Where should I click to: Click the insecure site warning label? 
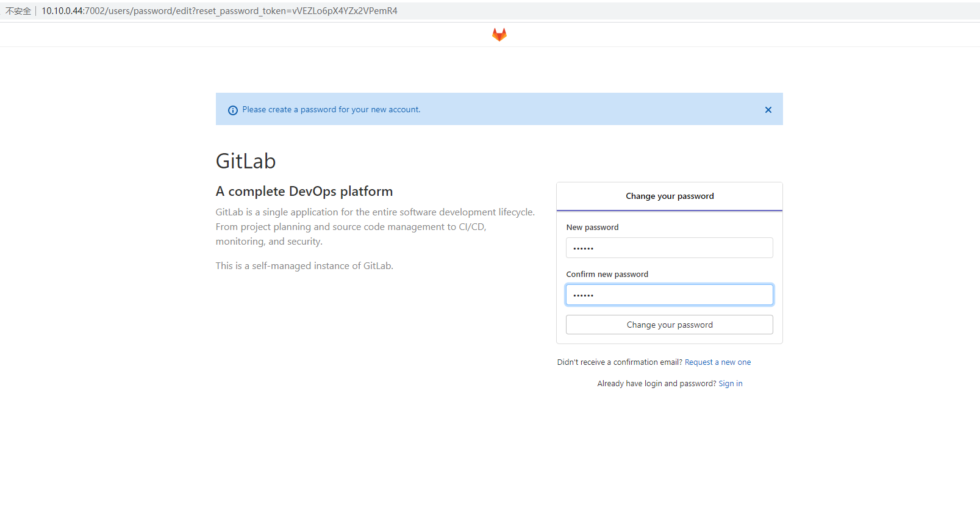point(18,11)
